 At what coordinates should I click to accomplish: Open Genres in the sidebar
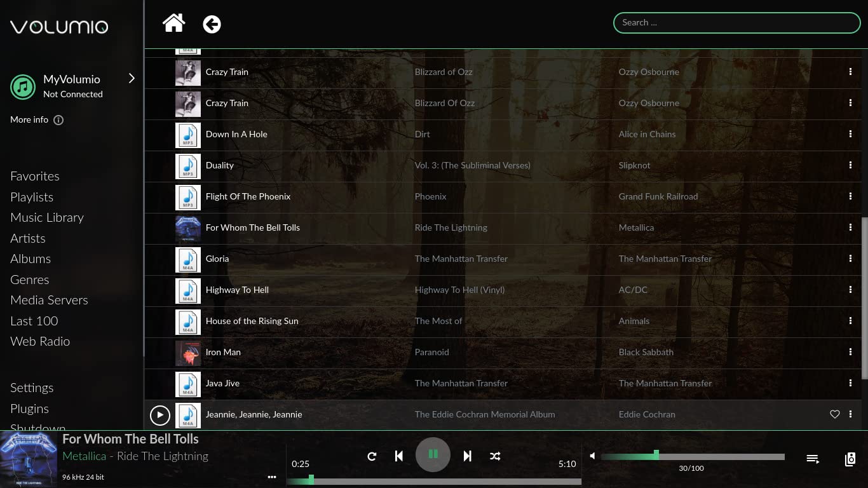coord(30,280)
